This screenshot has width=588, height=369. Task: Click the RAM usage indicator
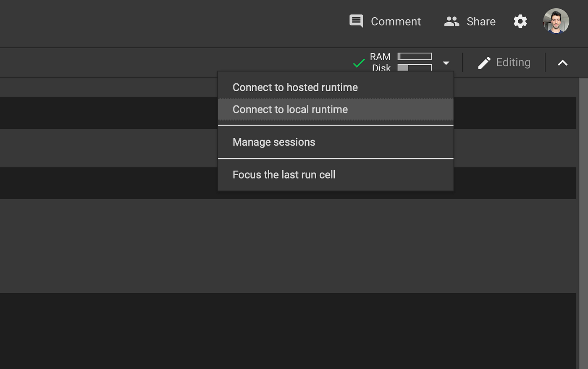(x=414, y=56)
